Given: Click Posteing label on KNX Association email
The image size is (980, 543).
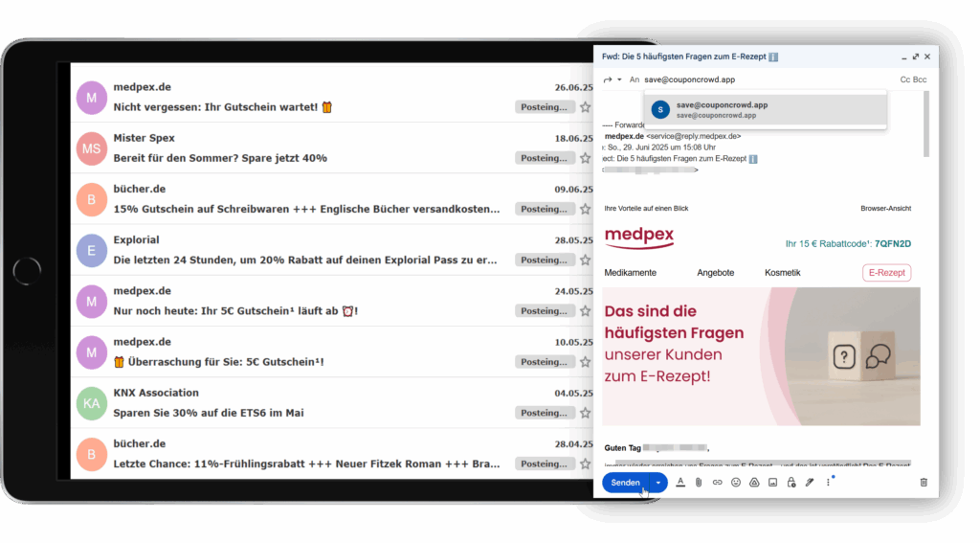Looking at the screenshot, I should (x=545, y=413).
